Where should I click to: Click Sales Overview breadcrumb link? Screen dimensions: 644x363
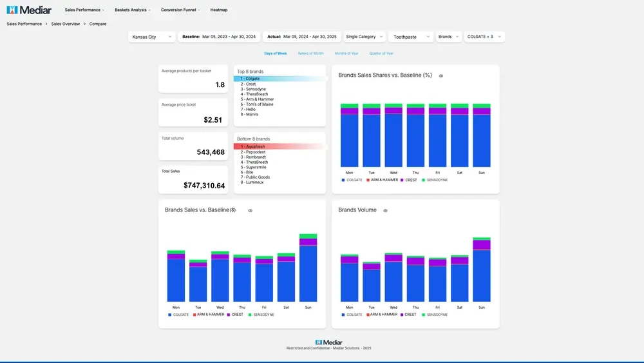click(66, 24)
